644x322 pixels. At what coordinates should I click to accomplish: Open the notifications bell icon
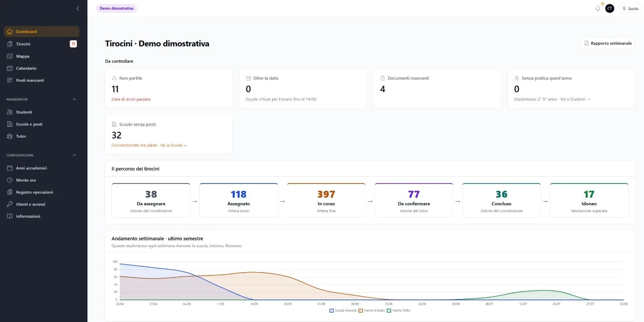click(598, 8)
